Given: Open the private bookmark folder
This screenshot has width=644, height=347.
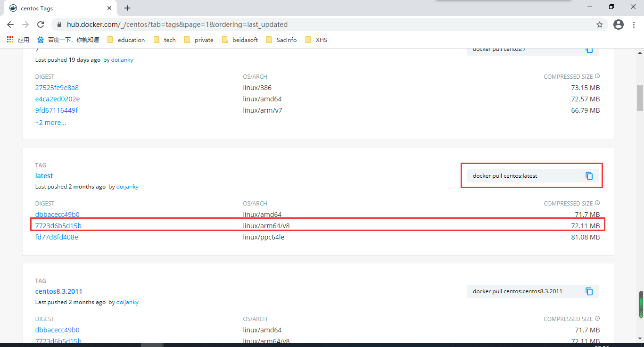Looking at the screenshot, I should coord(198,40).
